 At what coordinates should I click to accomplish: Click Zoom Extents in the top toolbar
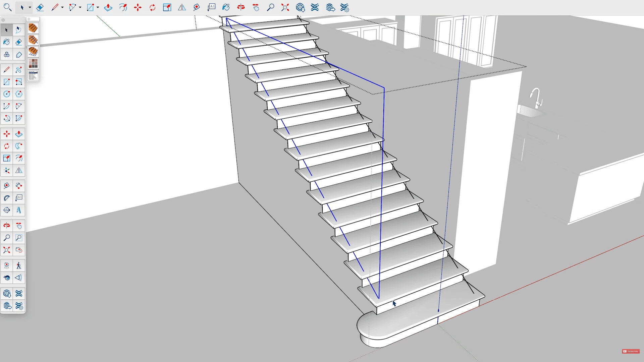click(x=285, y=7)
